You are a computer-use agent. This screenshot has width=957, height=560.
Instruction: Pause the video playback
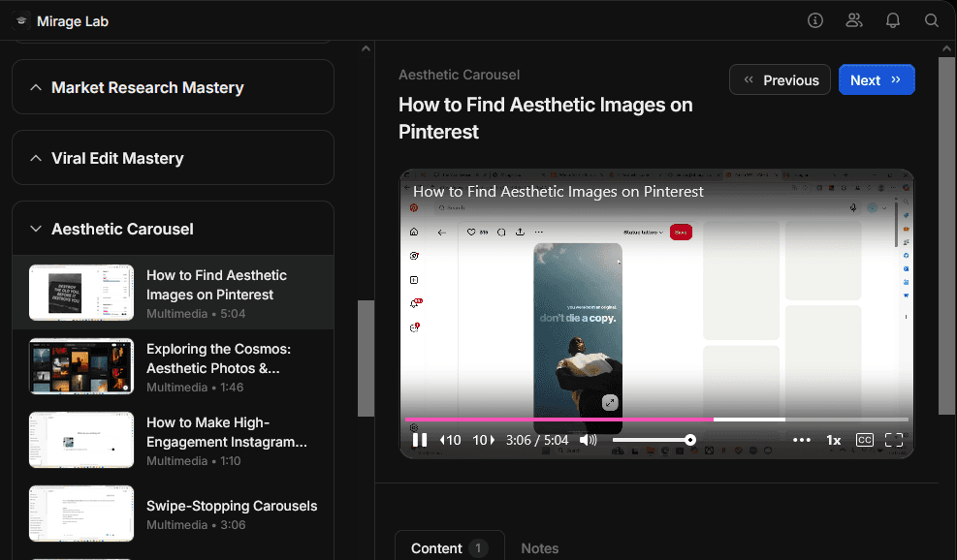pyautogui.click(x=419, y=440)
